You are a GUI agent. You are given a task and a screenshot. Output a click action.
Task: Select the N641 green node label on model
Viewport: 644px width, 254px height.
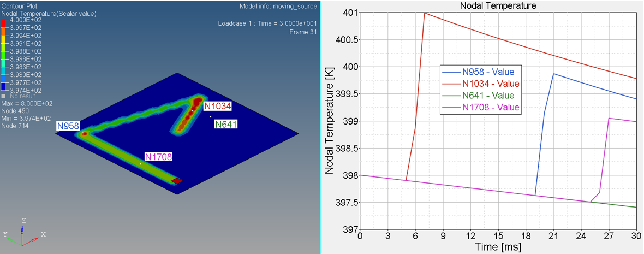(225, 125)
